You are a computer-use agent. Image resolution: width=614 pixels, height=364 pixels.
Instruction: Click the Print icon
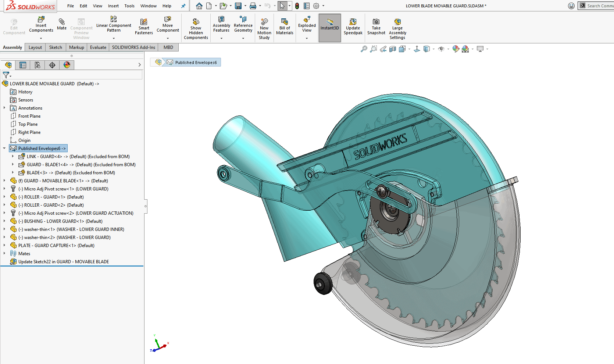[x=253, y=6]
